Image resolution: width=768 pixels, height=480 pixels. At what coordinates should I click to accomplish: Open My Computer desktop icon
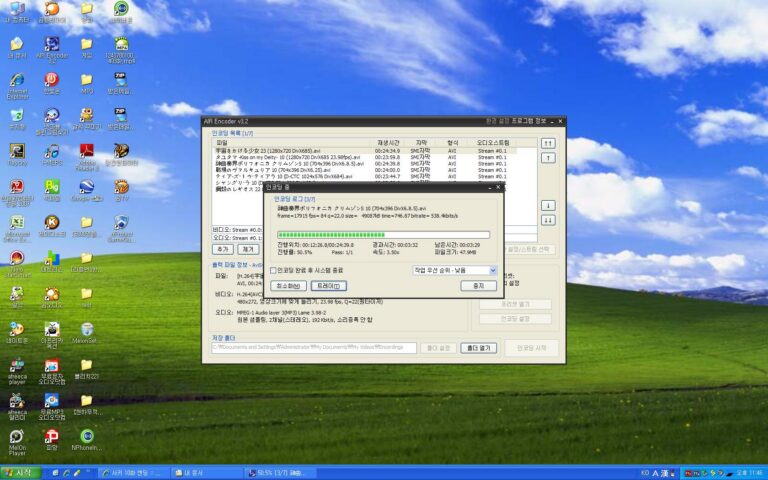(17, 12)
